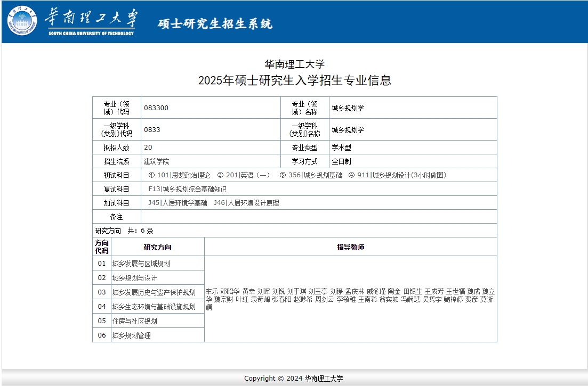Click the 专业类型 label cell

pos(305,147)
